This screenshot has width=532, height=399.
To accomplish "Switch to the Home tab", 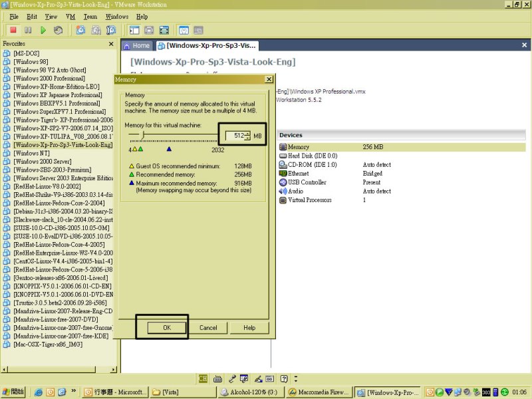I will (137, 45).
